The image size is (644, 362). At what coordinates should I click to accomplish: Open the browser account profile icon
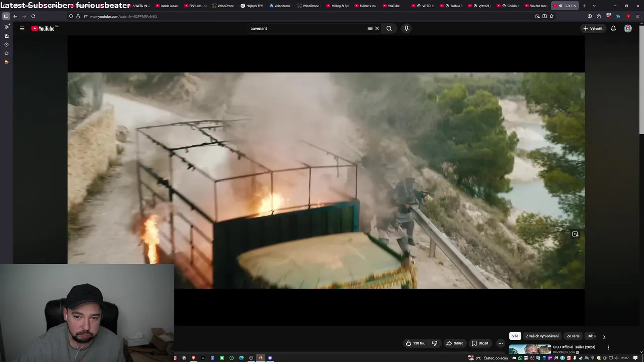click(590, 16)
